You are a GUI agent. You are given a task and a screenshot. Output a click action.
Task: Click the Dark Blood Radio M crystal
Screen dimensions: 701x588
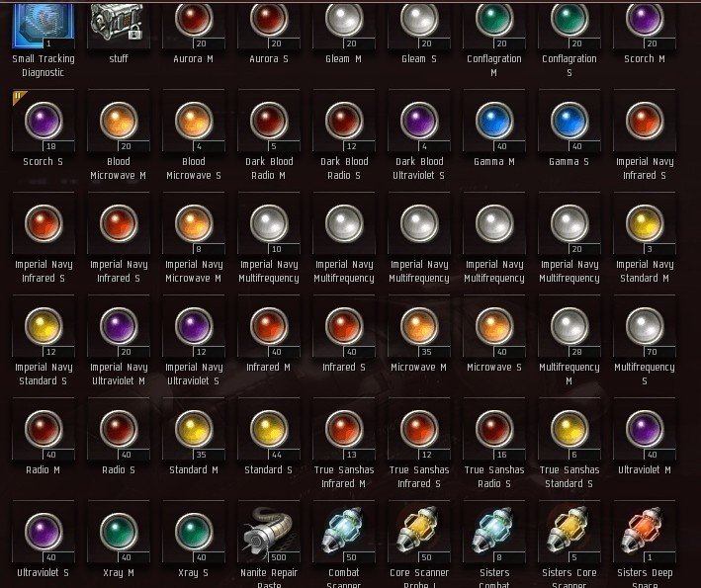[269, 121]
